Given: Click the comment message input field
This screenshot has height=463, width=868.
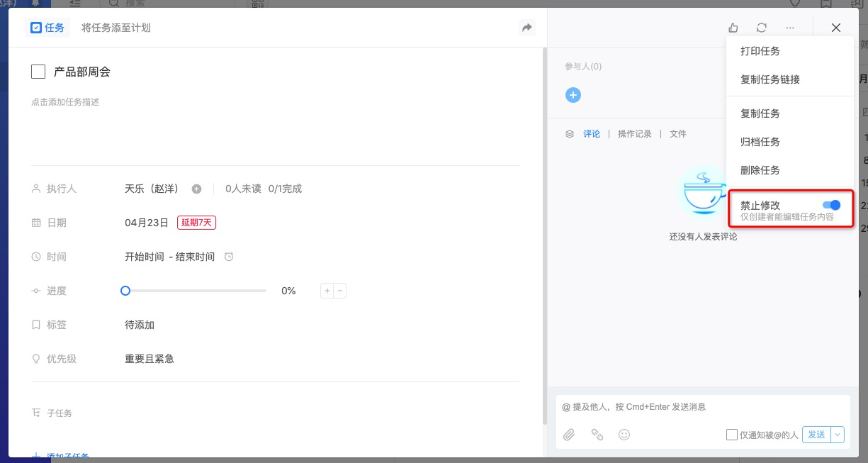Looking at the screenshot, I should coord(703,407).
